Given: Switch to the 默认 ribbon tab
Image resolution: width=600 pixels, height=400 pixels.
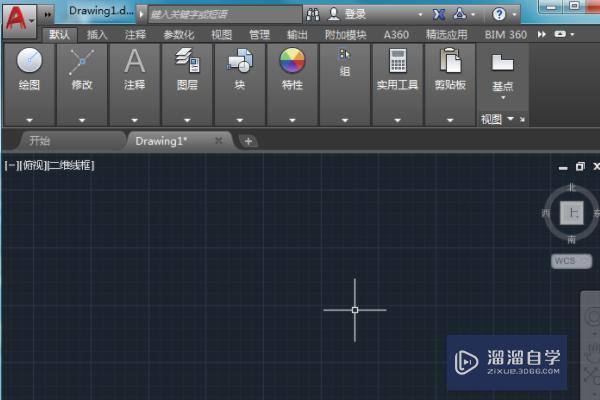Looking at the screenshot, I should tap(59, 35).
